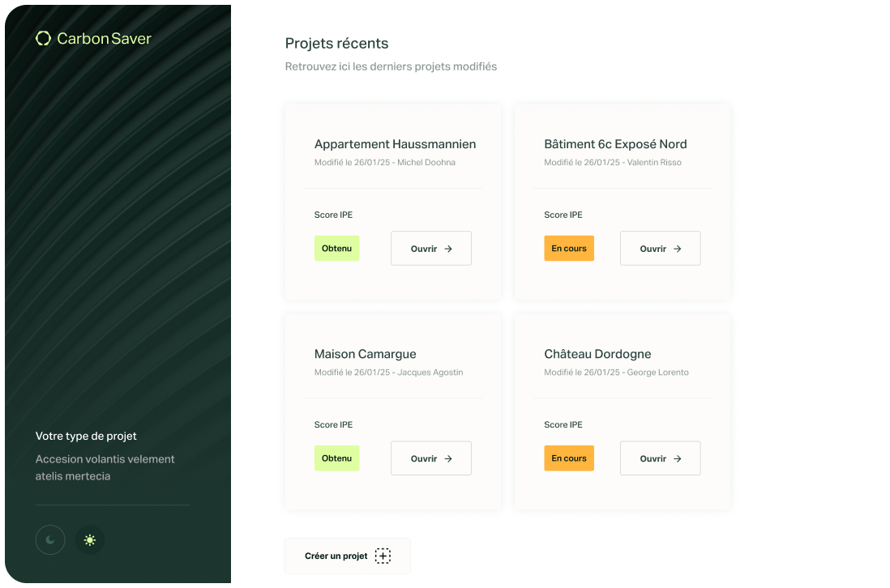Image resolution: width=890 pixels, height=588 pixels.
Task: Click En cours badge on Château Dordogne
Action: click(x=569, y=458)
